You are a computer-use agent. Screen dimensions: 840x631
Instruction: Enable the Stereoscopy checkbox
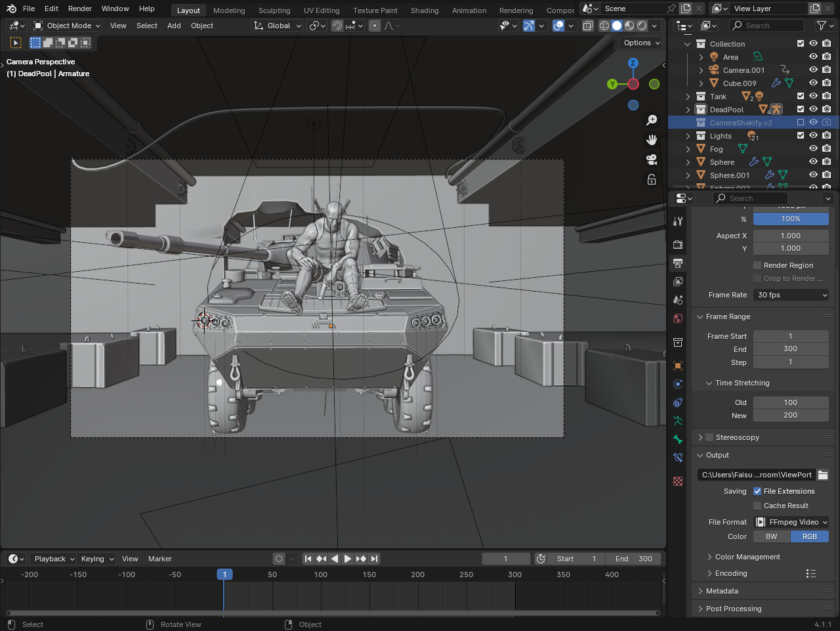(x=709, y=437)
